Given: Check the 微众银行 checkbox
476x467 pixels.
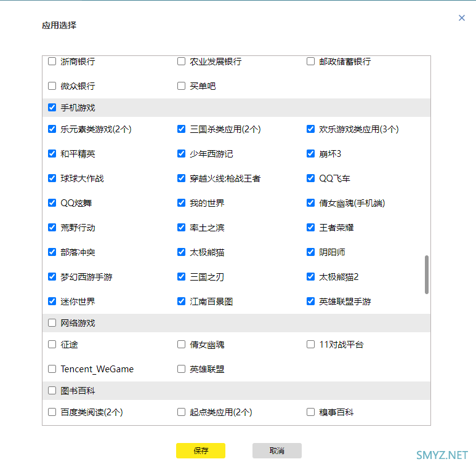Looking at the screenshot, I should (x=52, y=86).
